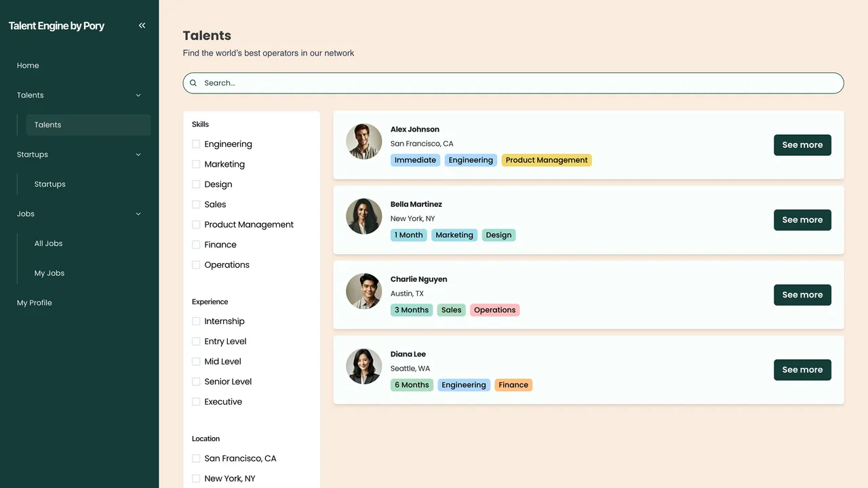Check the Marketing skill checkbox
Image resolution: width=868 pixels, height=488 pixels.
196,164
